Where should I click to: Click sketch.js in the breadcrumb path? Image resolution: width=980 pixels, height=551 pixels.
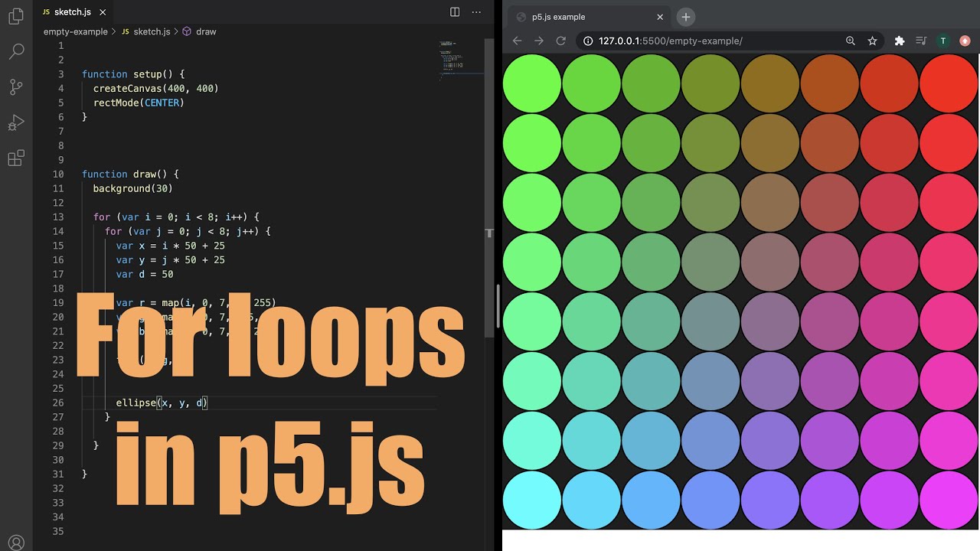coord(152,31)
